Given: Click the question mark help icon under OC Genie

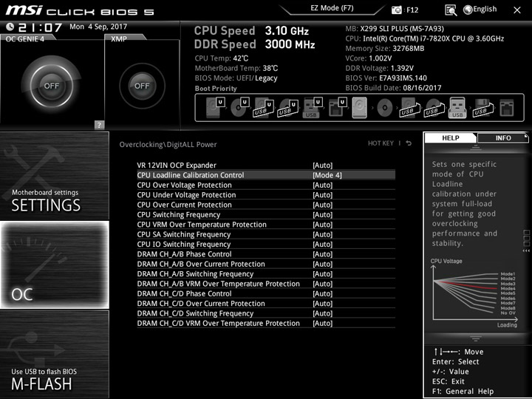Looking at the screenshot, I should (99, 125).
